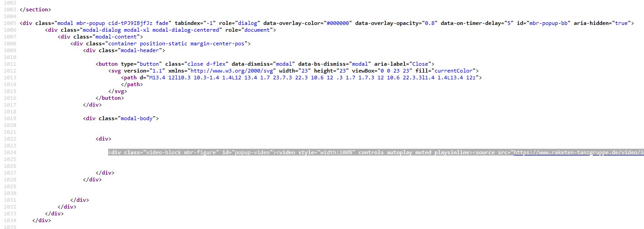Click the aria-label "Close" value
This screenshot has width=644, height=229.
(x=421, y=64)
